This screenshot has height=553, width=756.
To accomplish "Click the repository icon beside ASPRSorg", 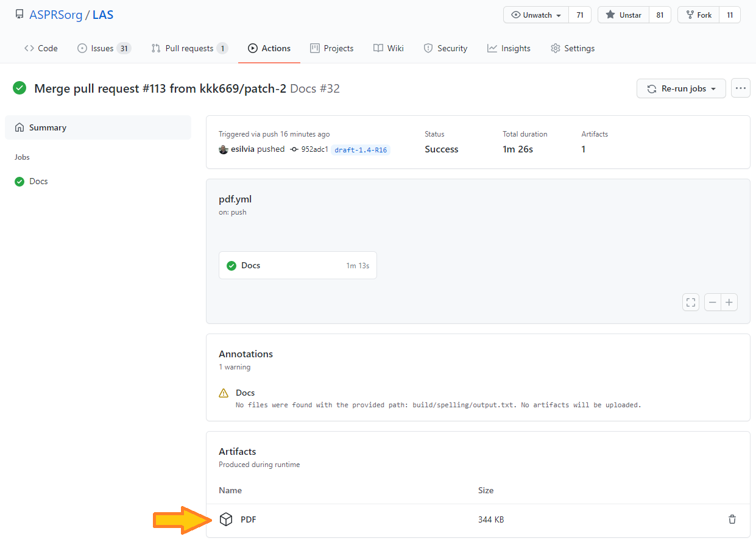I will (x=19, y=15).
